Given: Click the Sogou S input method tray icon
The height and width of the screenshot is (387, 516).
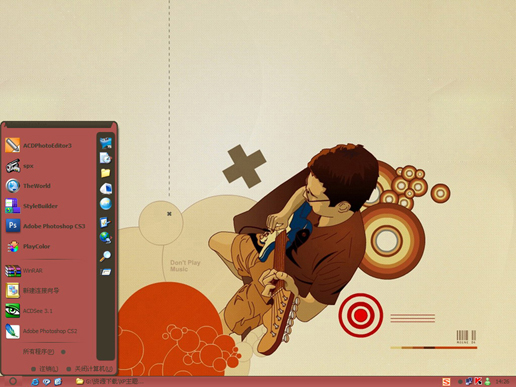Looking at the screenshot, I should pyautogui.click(x=446, y=381).
